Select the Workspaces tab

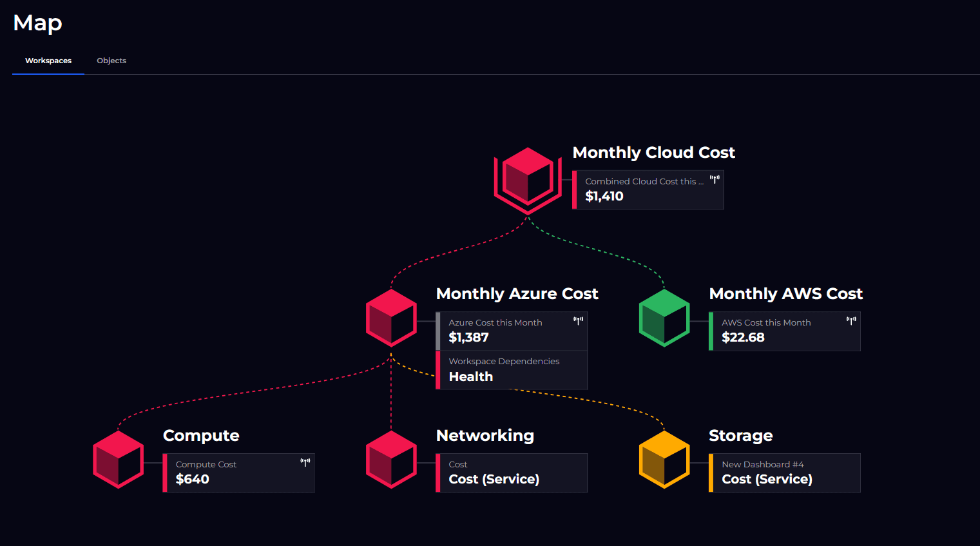48,60
